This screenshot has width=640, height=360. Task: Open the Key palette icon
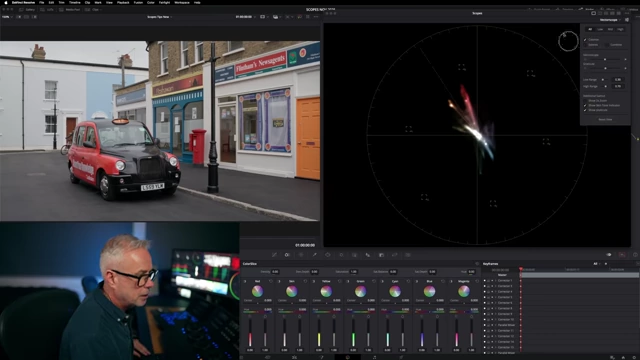381,255
